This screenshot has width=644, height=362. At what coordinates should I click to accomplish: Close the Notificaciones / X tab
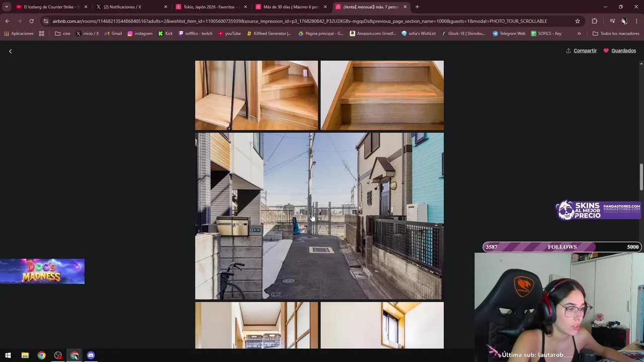(166, 7)
